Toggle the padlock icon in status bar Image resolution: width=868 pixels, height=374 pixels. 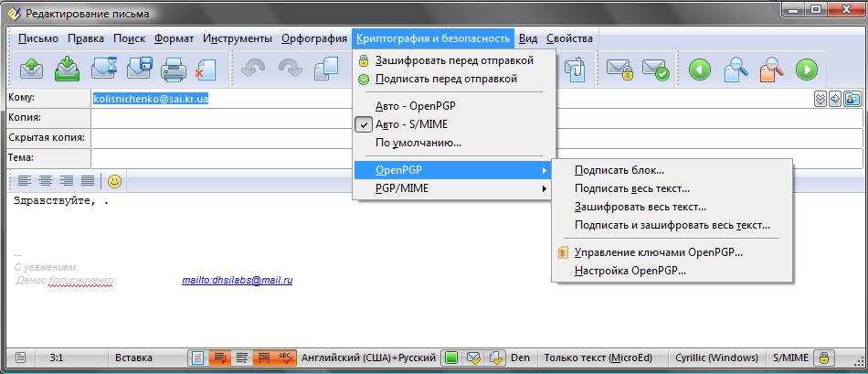(824, 358)
